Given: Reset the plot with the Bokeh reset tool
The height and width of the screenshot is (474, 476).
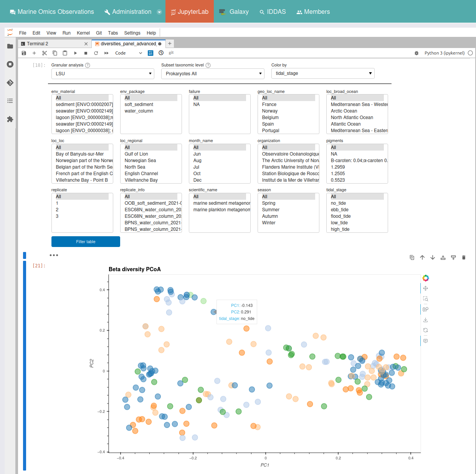Looking at the screenshot, I should tap(425, 330).
